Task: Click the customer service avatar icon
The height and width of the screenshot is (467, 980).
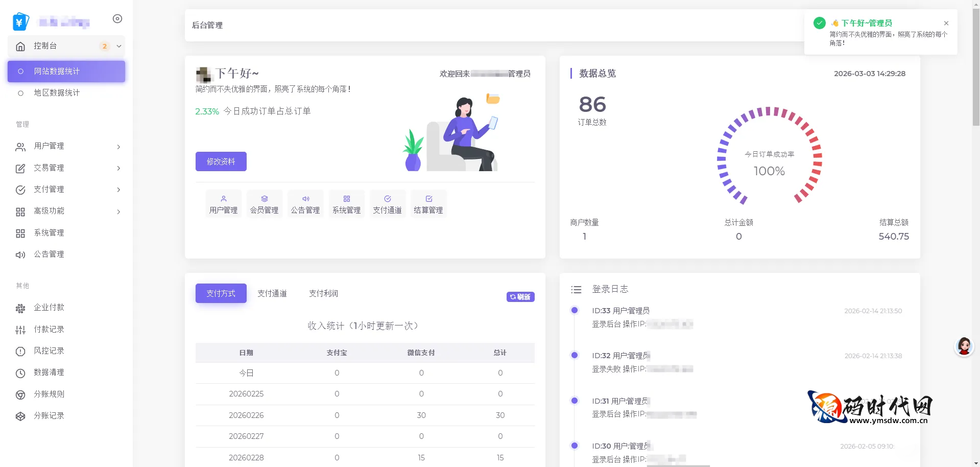Action: [x=964, y=346]
